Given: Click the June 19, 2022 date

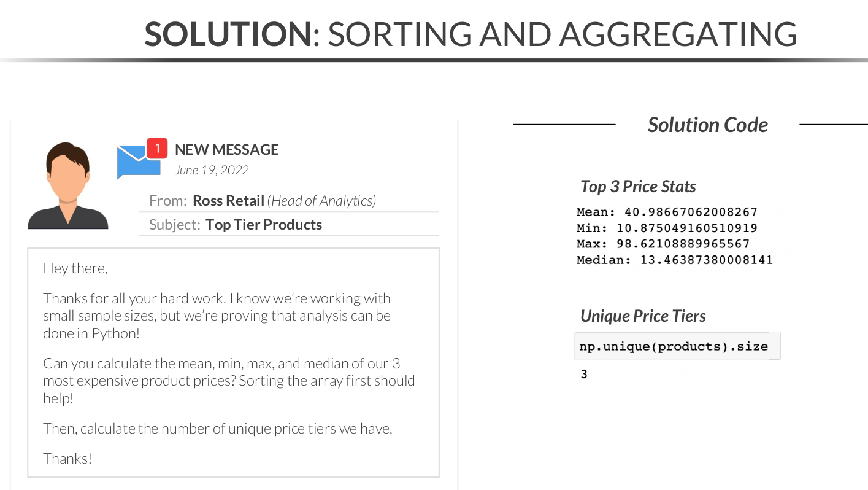Looking at the screenshot, I should [x=212, y=170].
